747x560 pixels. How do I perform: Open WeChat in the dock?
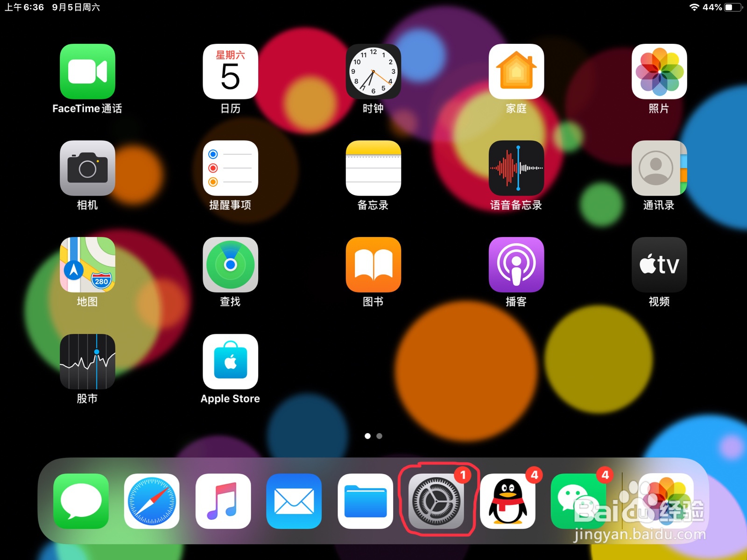pyautogui.click(x=578, y=501)
